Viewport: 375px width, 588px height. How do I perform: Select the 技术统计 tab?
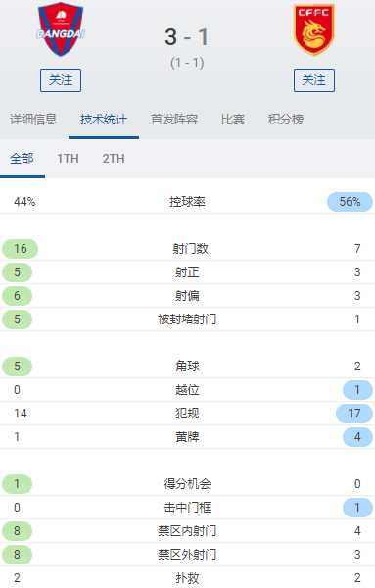[x=104, y=120]
